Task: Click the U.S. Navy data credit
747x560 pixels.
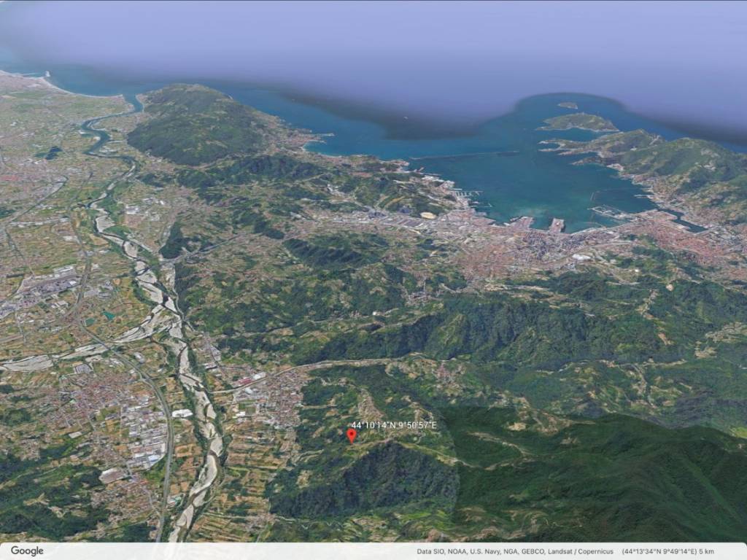Action: [485, 551]
